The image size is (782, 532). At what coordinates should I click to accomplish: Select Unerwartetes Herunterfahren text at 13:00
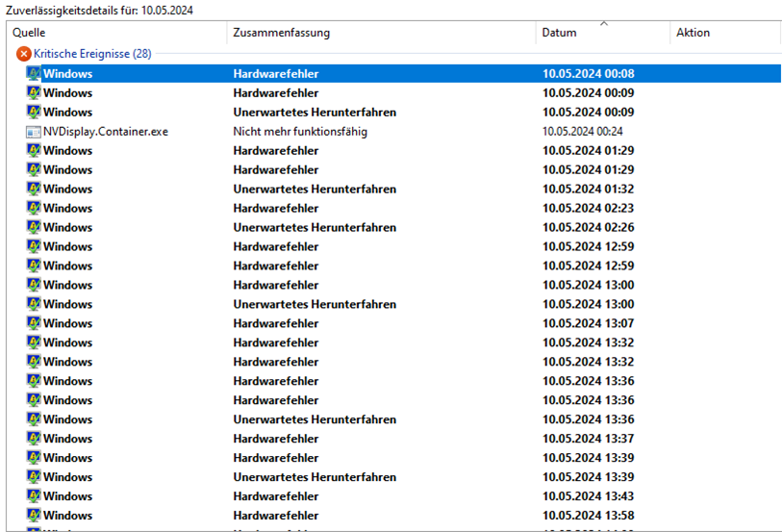click(x=315, y=304)
